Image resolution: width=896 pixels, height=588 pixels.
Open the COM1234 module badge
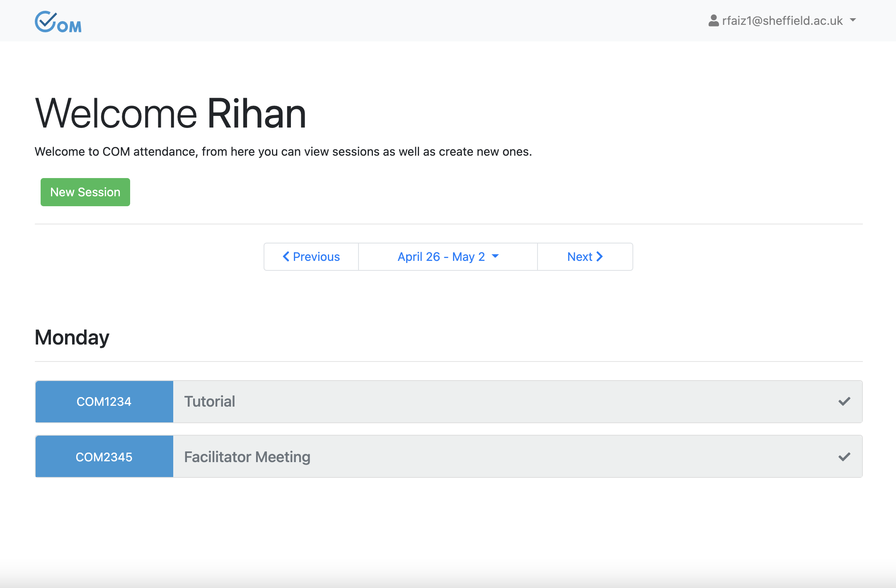click(x=104, y=402)
